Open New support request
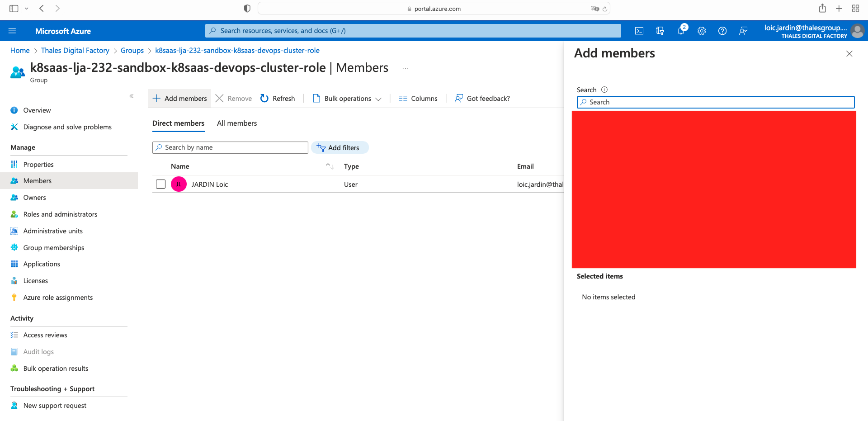Screen dimensions: 868x421 pyautogui.click(x=55, y=406)
